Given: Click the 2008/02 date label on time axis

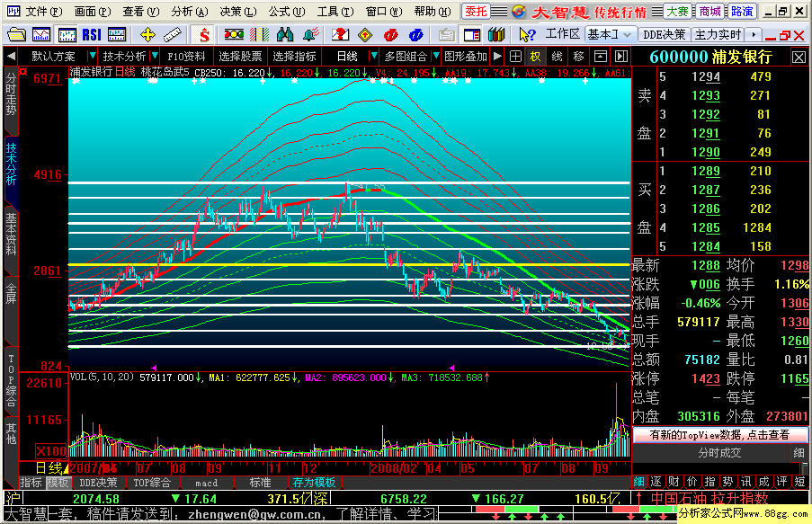Looking at the screenshot, I should pos(393,468).
